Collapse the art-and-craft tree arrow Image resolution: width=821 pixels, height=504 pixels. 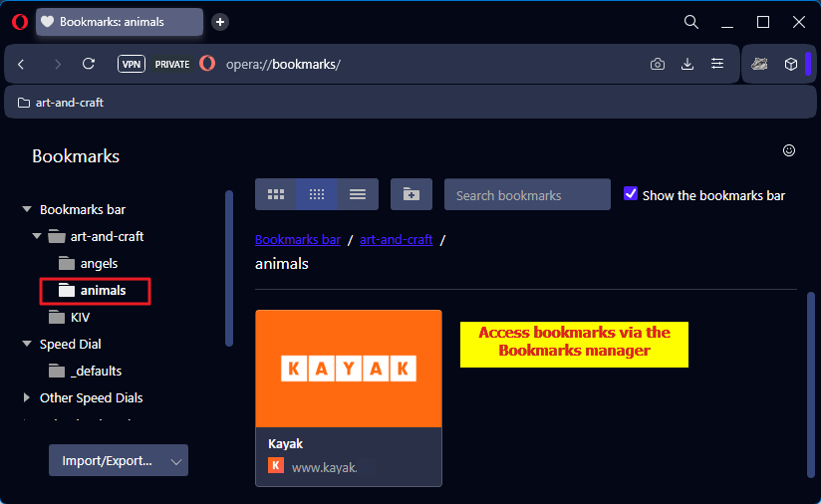coord(37,236)
